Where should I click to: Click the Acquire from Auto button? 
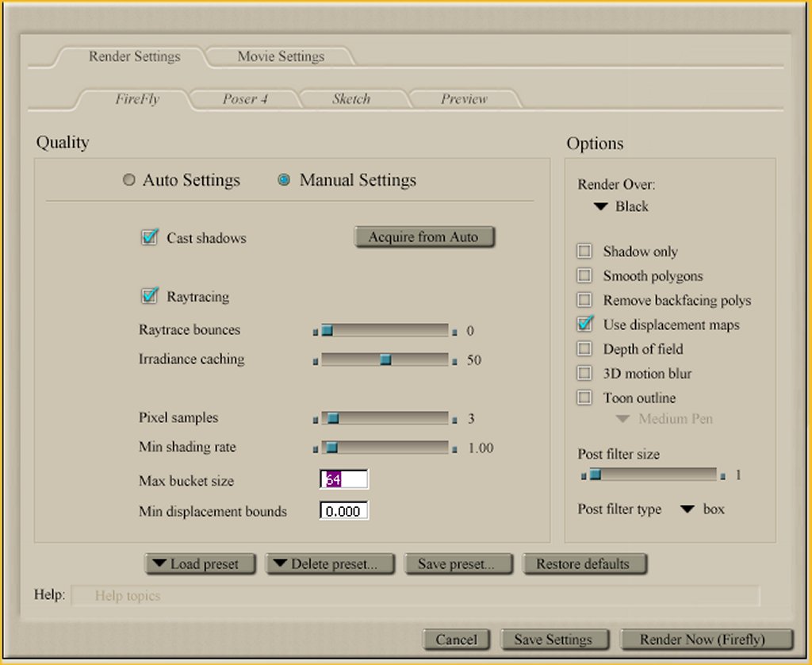(x=423, y=237)
